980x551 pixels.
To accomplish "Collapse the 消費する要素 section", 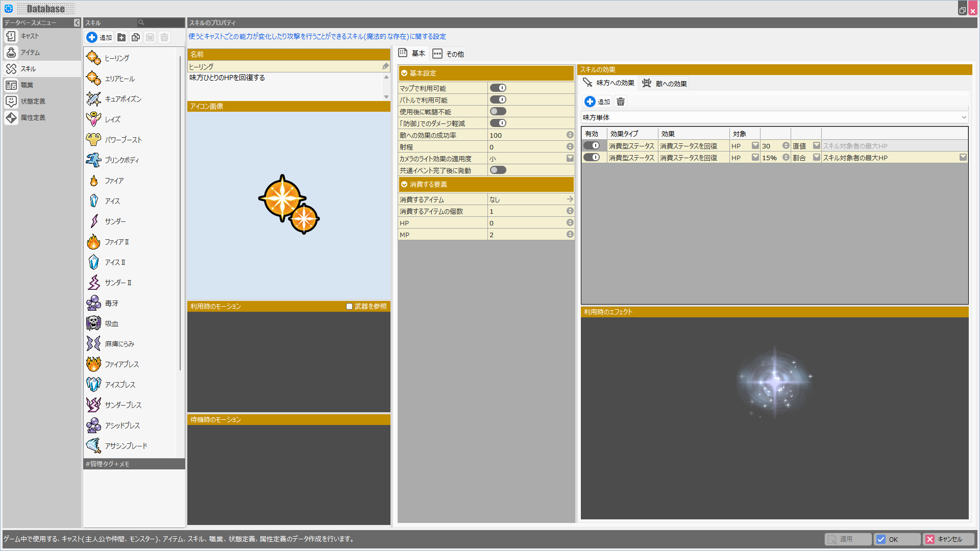I will coord(404,185).
